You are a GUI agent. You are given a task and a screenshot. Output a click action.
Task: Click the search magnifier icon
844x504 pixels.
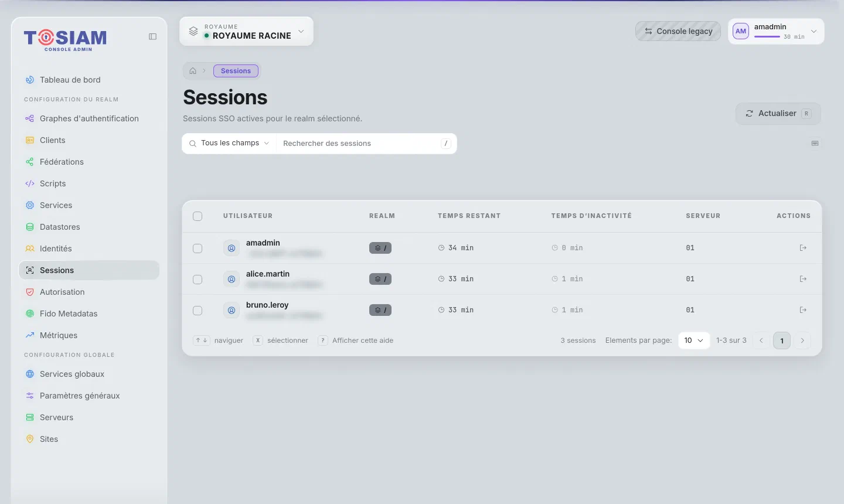tap(193, 144)
